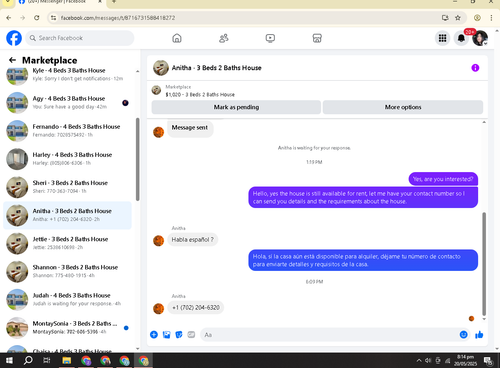Open Kyle - 4 Beds 3 Baths House chat
Screen dimensions: 500x368
(68, 75)
